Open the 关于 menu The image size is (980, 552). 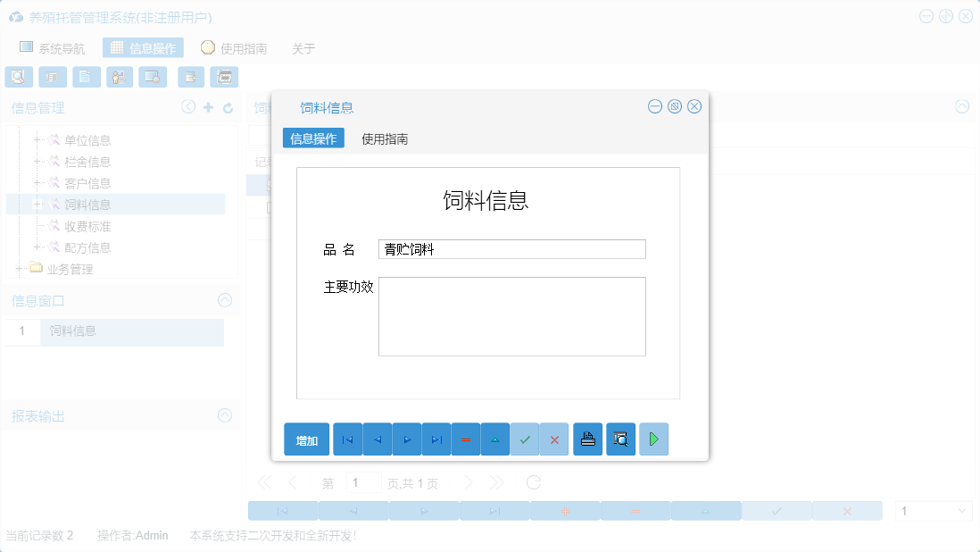tap(303, 48)
